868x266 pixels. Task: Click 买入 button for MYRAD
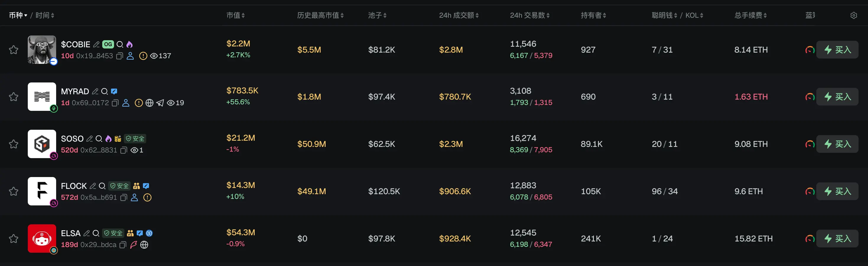pos(837,97)
